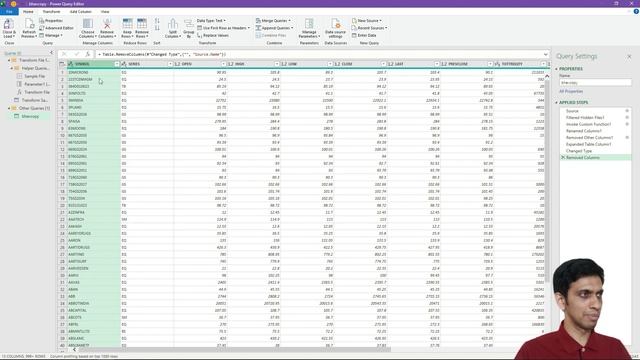Click the Keep Rows icon

point(127,24)
